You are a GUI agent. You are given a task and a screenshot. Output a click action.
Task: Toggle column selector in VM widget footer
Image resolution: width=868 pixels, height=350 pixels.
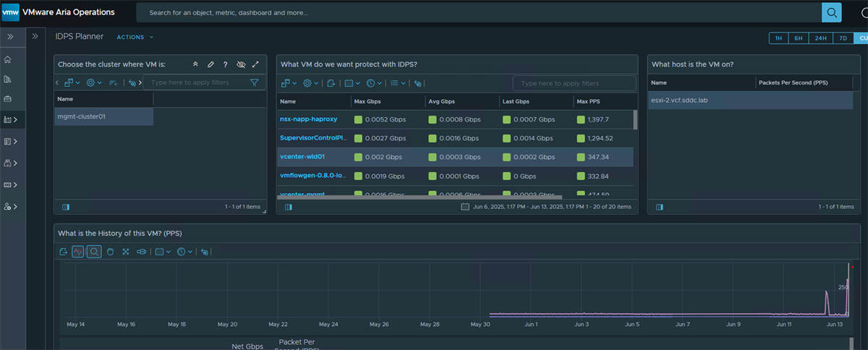288,207
